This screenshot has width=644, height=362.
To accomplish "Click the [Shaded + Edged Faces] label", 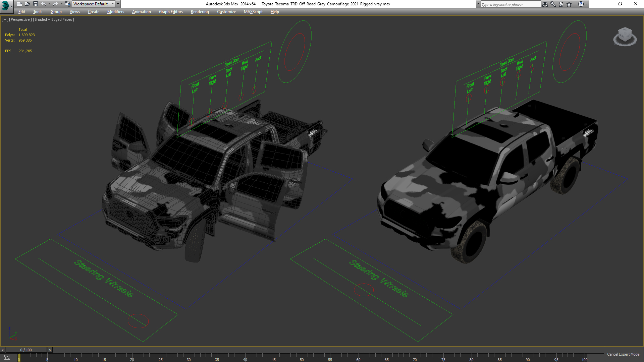I will click(53, 19).
